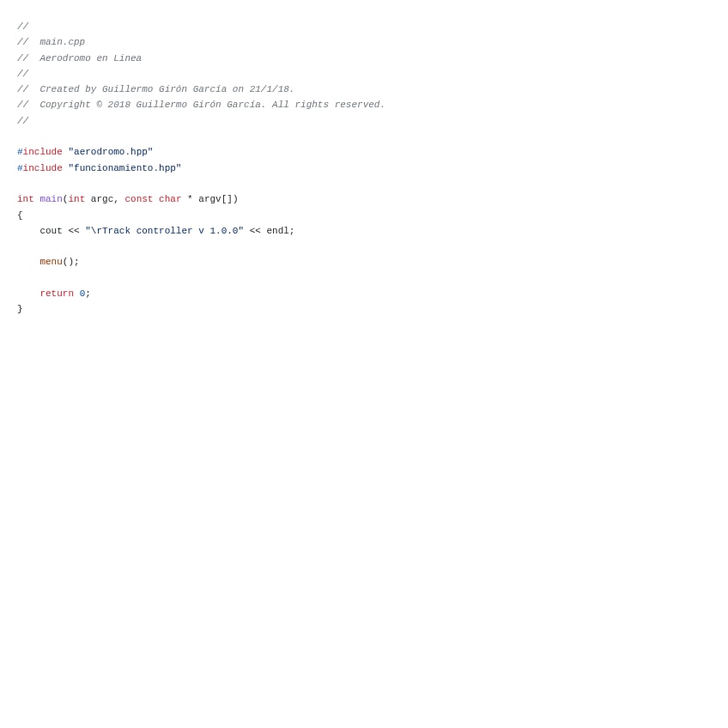This screenshot has height=728, width=728.
Task: Click the endl identifier
Action: (x=277, y=231)
